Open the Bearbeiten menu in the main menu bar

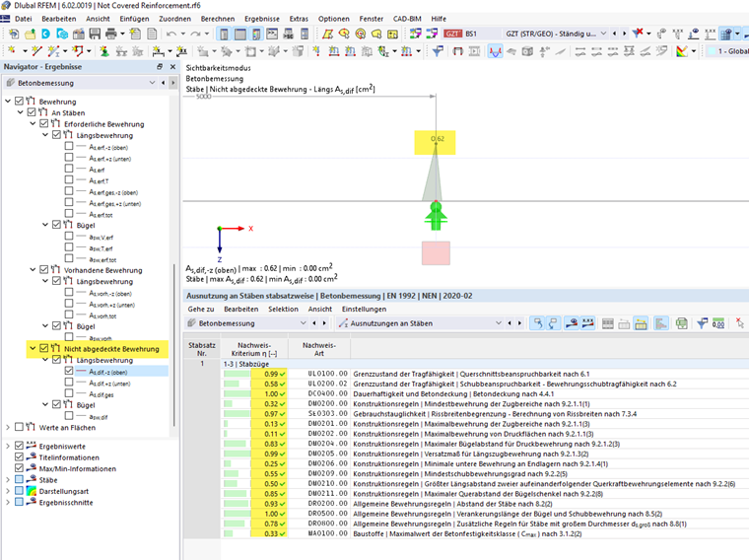[59, 19]
